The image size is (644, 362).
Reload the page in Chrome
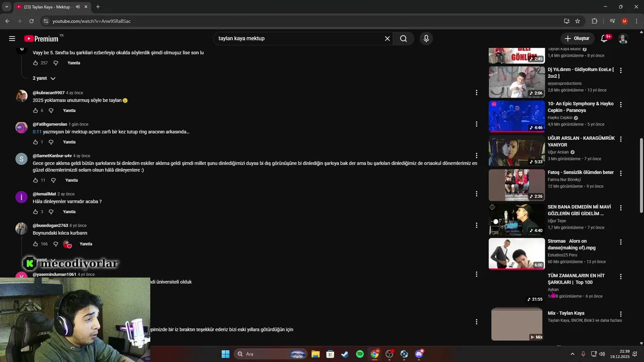pyautogui.click(x=31, y=21)
